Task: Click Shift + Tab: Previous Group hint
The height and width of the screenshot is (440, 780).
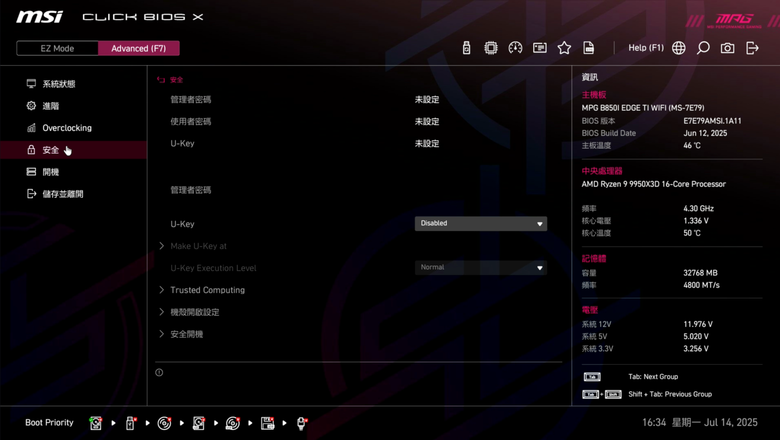Action: [x=670, y=394]
